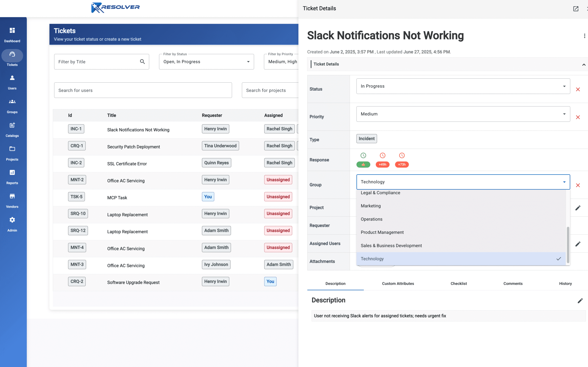The image size is (588, 367).
Task: Clear the Status field with red X
Action: coord(578,89)
